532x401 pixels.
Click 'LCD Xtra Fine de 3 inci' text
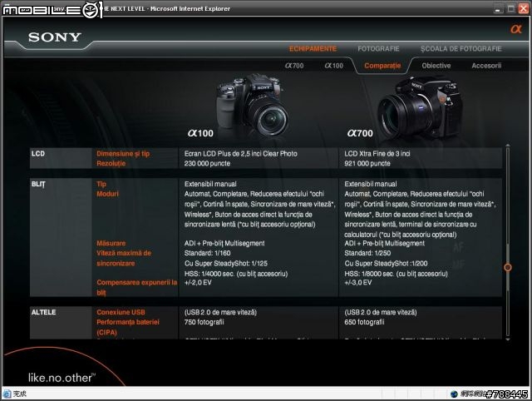[x=377, y=153]
